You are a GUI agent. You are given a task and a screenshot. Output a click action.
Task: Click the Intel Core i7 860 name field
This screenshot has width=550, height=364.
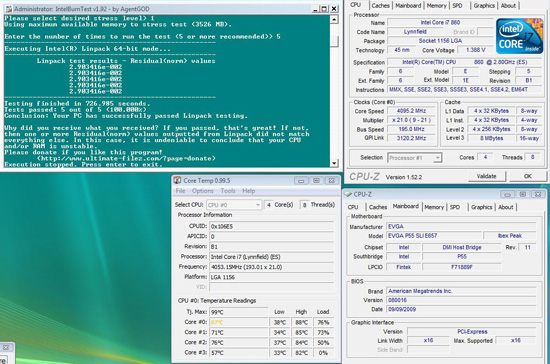pyautogui.click(x=440, y=22)
